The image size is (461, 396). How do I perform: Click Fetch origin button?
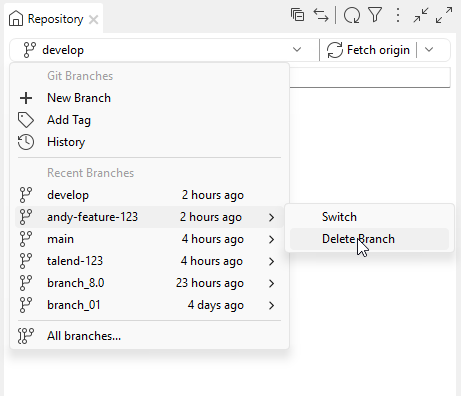point(368,50)
